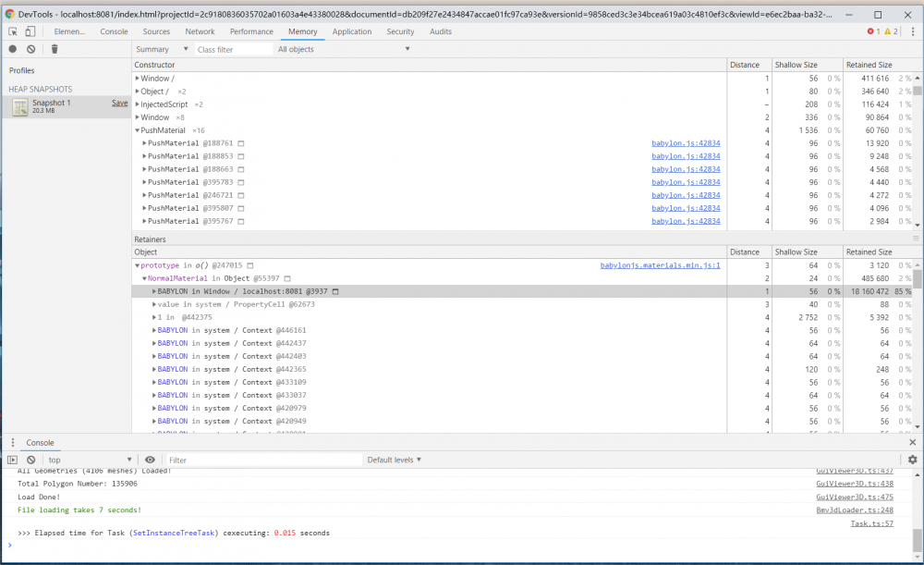Collapse the prototype in o() retainer
The width and height of the screenshot is (924, 565).
tap(138, 265)
